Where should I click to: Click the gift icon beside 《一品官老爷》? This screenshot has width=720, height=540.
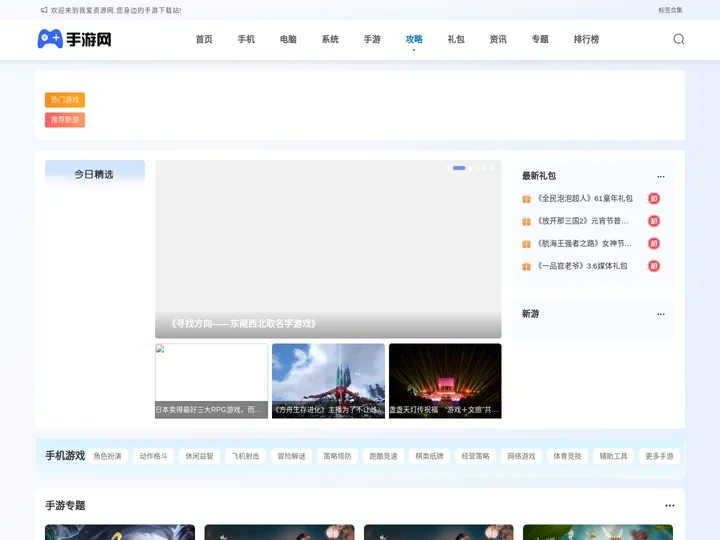526,266
